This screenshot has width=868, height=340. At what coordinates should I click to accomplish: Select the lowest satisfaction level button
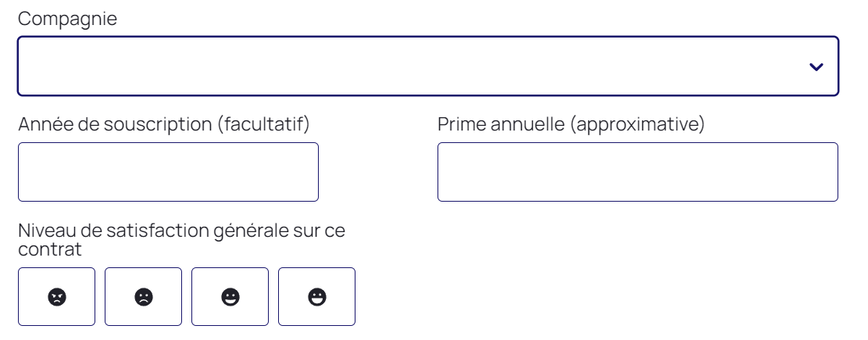[x=56, y=296]
